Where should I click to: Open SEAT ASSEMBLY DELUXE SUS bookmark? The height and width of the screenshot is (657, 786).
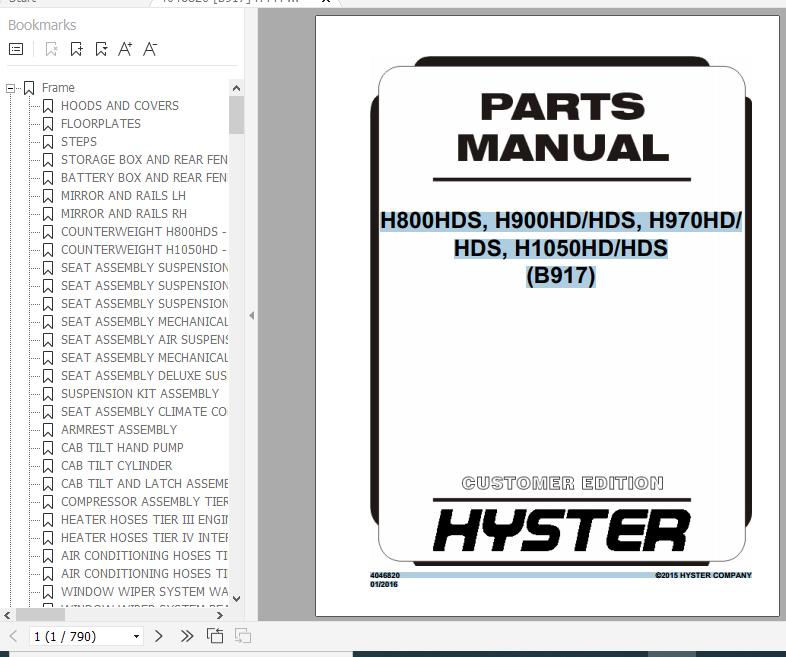coord(144,376)
